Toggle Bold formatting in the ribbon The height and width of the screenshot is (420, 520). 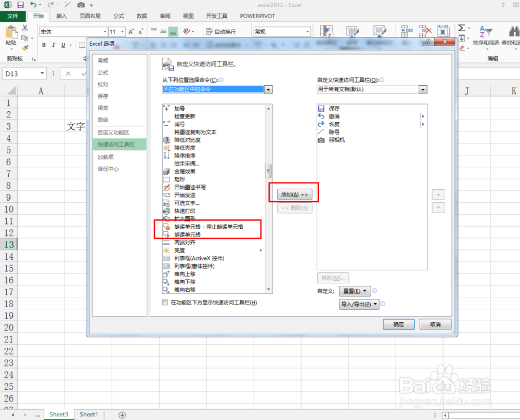click(44, 45)
